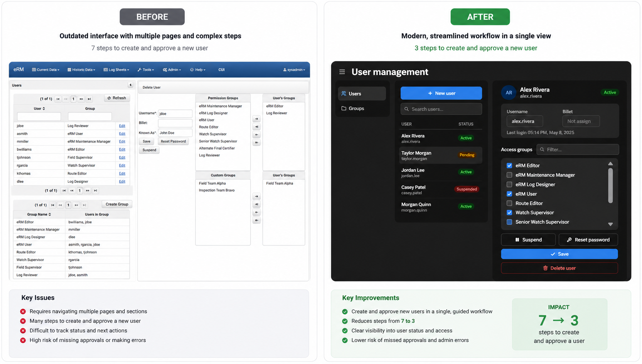642x364 pixels.
Task: Click the Pending badge for Taylor Morgan
Action: tap(467, 155)
